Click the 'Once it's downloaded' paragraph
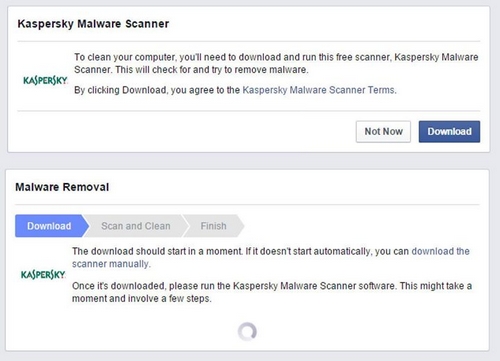This screenshot has width=500, height=361. tap(272, 292)
